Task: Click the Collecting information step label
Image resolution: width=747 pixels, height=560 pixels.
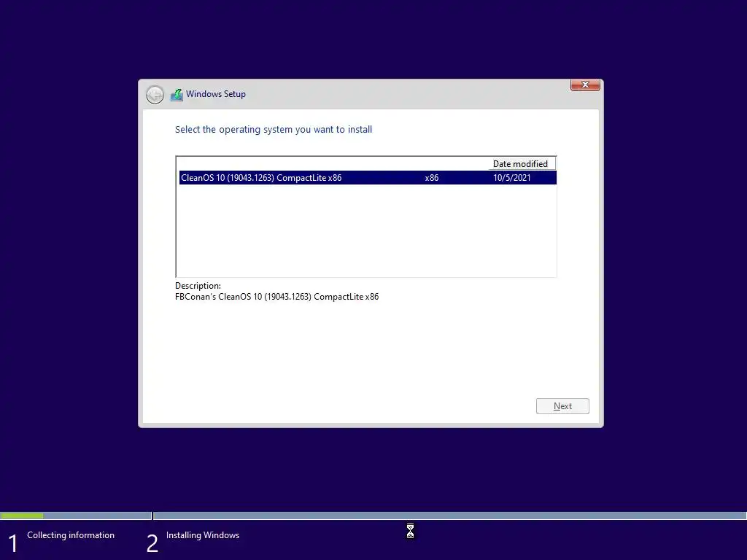Action: (71, 535)
